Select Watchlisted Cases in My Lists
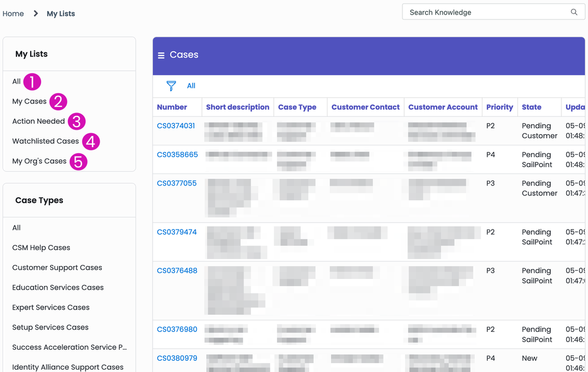The image size is (588, 372). click(x=45, y=141)
